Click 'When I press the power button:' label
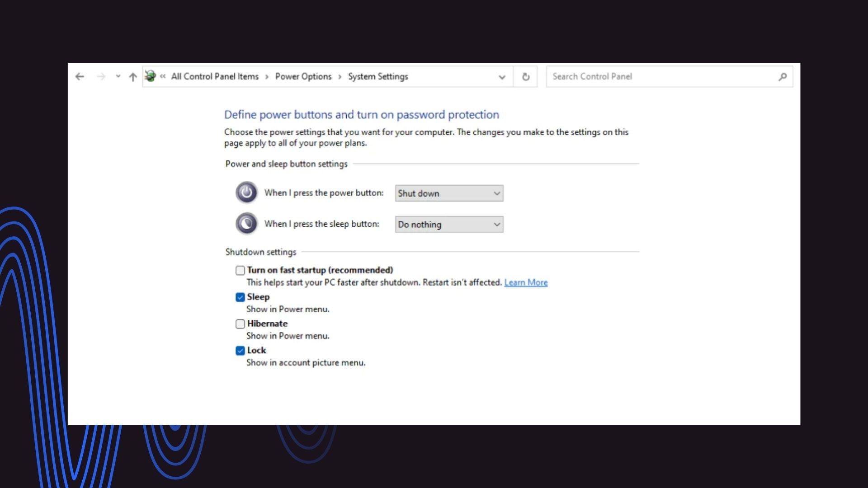Image resolution: width=868 pixels, height=488 pixels. pyautogui.click(x=324, y=193)
